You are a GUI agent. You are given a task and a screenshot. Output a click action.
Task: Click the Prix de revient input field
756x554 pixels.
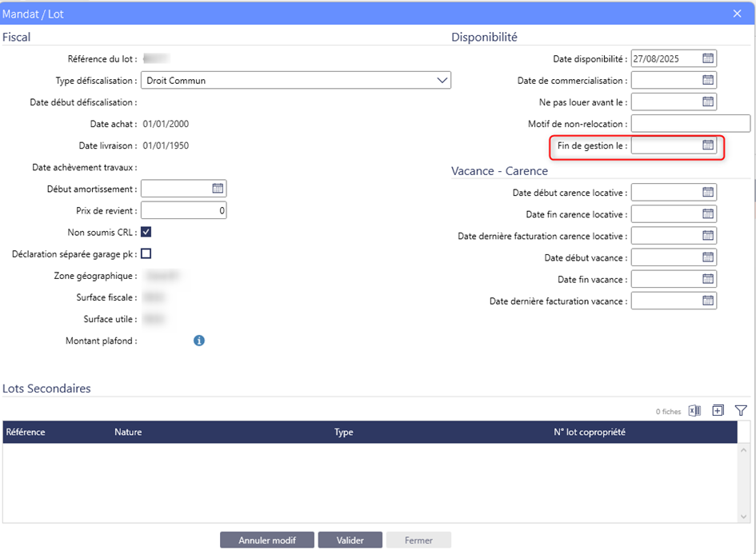pos(183,210)
